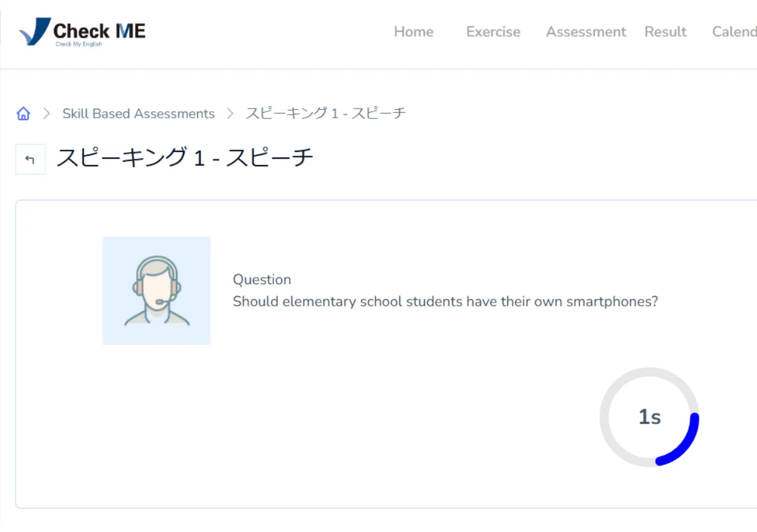This screenshot has width=757, height=532.
Task: Click the Check ME brand name text
Action: click(x=99, y=30)
